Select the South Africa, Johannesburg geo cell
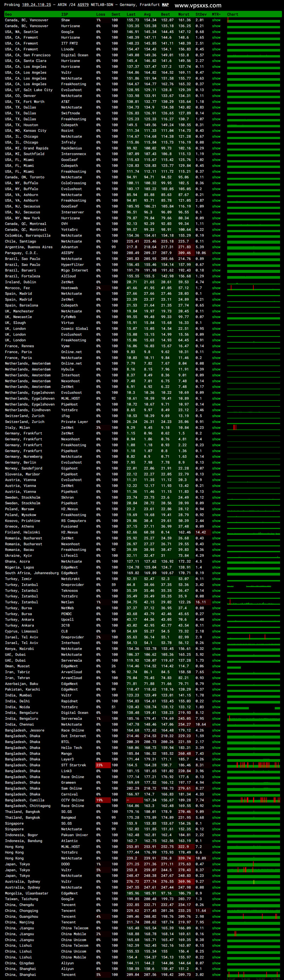This screenshot has width=284, height=980. pyautogui.click(x=32, y=573)
